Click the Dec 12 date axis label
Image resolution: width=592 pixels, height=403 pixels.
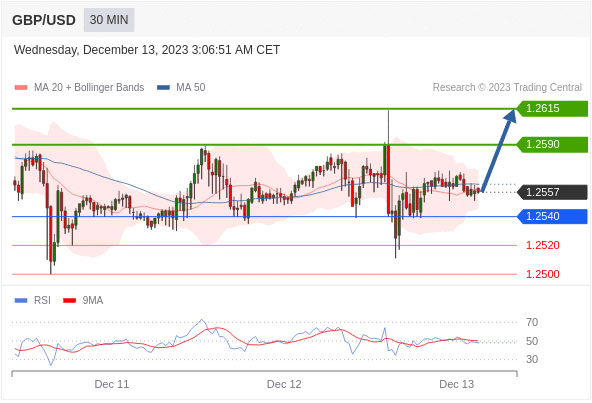coord(284,384)
